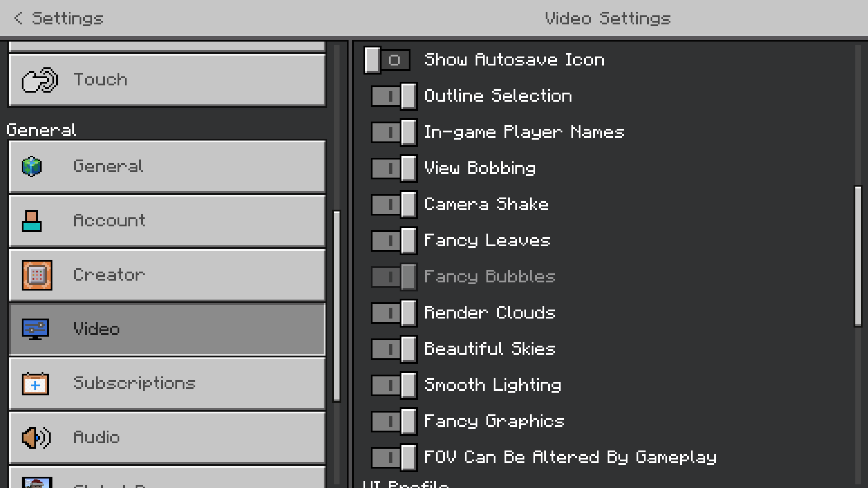
Task: Click the Settings back label
Action: point(68,18)
